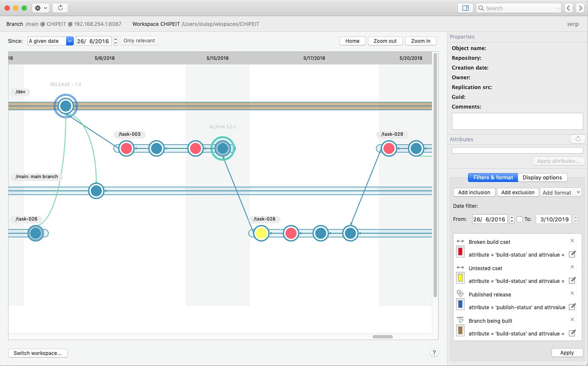Select the Filters & format tab
Image resolution: width=588 pixels, height=366 pixels.
pyautogui.click(x=493, y=178)
